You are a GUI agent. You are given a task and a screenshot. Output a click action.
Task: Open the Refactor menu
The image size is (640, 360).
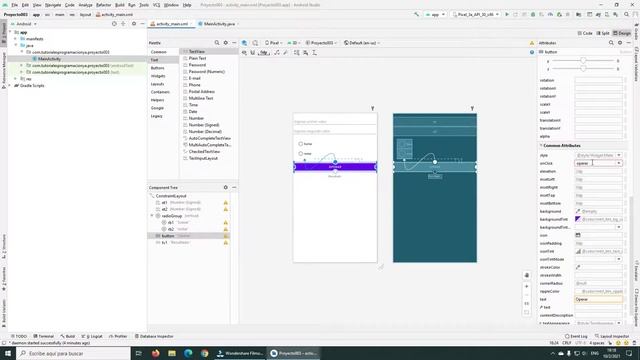(x=103, y=5)
